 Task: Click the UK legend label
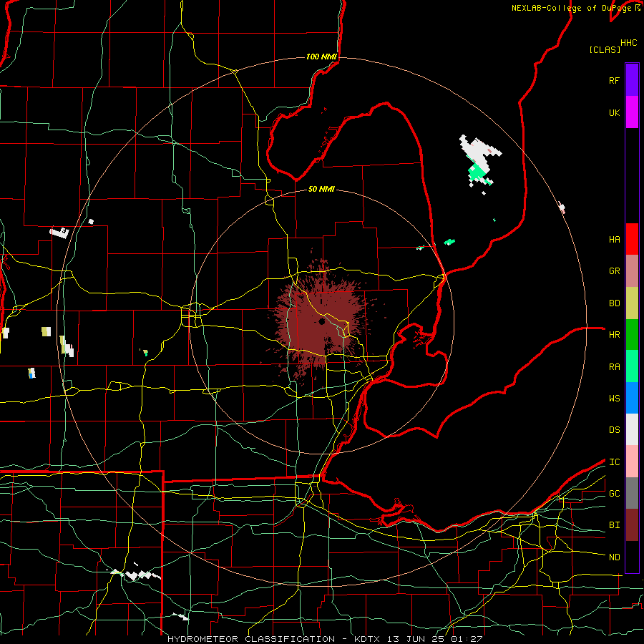(614, 113)
